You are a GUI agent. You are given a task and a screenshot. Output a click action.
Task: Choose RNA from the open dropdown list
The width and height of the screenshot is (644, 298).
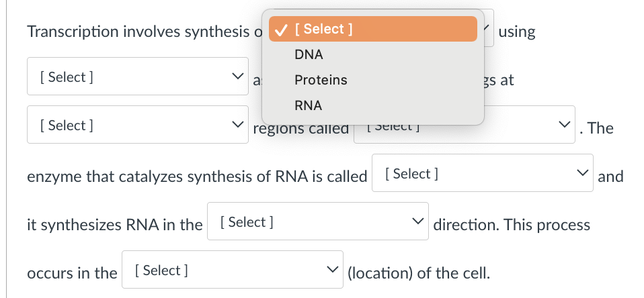click(309, 105)
